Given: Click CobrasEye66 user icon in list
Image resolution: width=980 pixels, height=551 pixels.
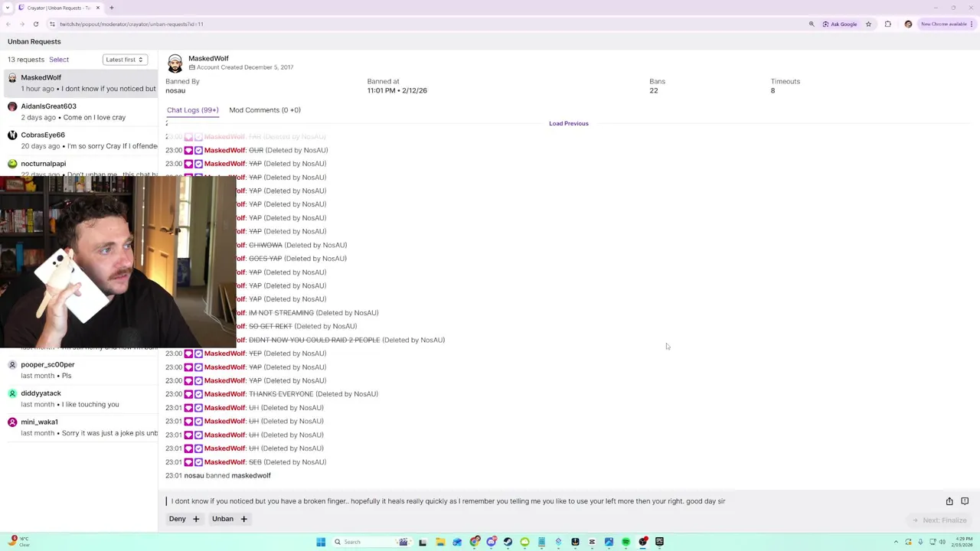Looking at the screenshot, I should 12,135.
